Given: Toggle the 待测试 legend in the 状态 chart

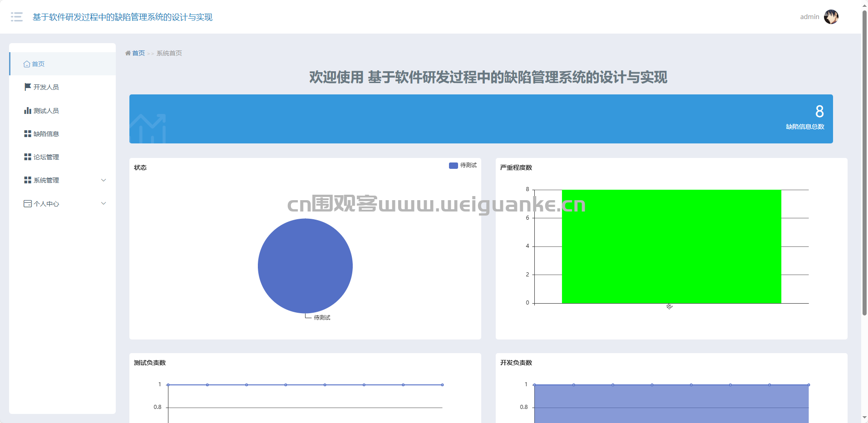Looking at the screenshot, I should pos(463,166).
